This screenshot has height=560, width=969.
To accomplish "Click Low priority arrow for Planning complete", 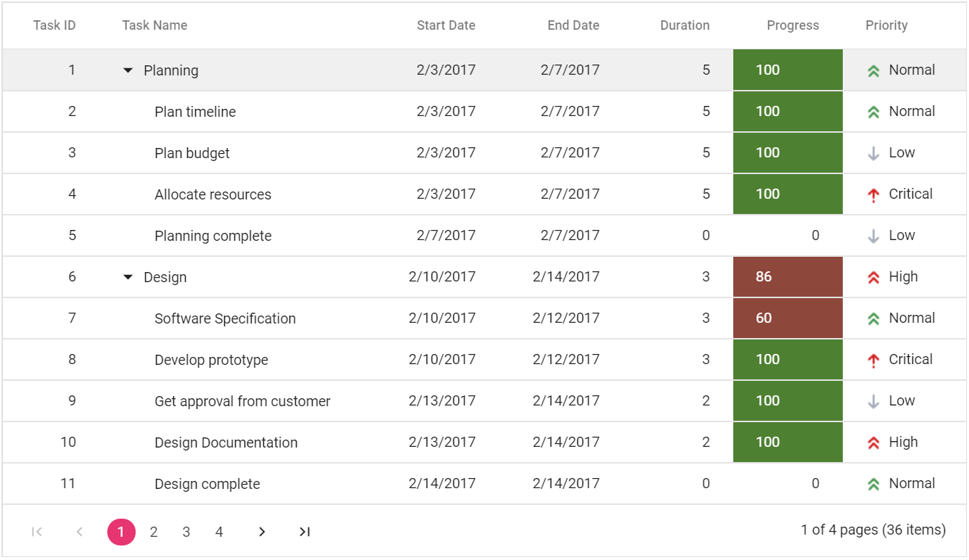I will point(873,236).
